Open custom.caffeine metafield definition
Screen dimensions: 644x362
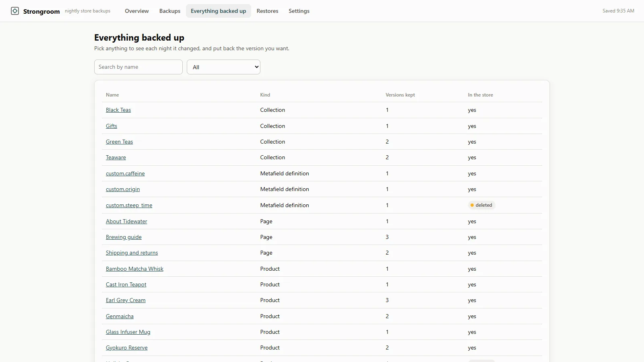(125, 174)
